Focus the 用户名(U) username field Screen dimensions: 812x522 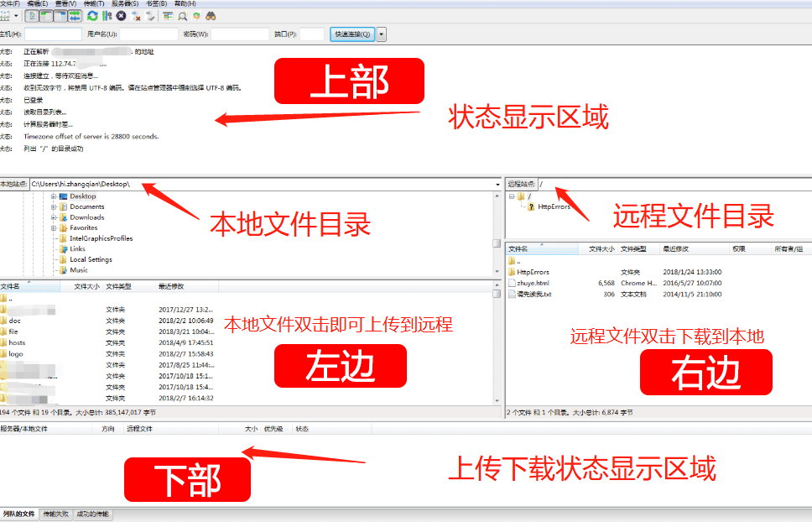tap(149, 34)
